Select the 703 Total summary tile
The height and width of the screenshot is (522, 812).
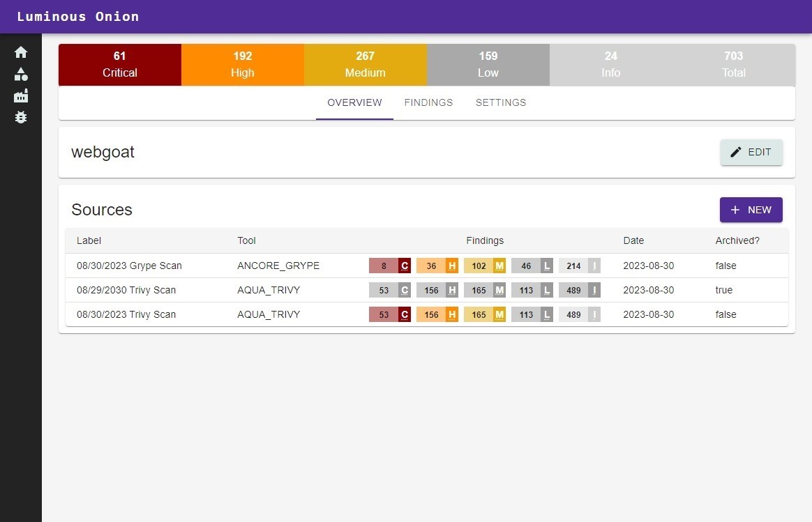pyautogui.click(x=734, y=65)
